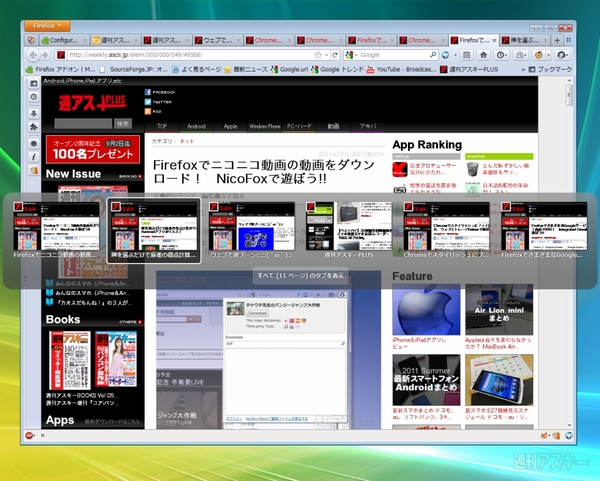Open the history clock icon in left sidebar strip
600x481 pixels.
pos(34,97)
